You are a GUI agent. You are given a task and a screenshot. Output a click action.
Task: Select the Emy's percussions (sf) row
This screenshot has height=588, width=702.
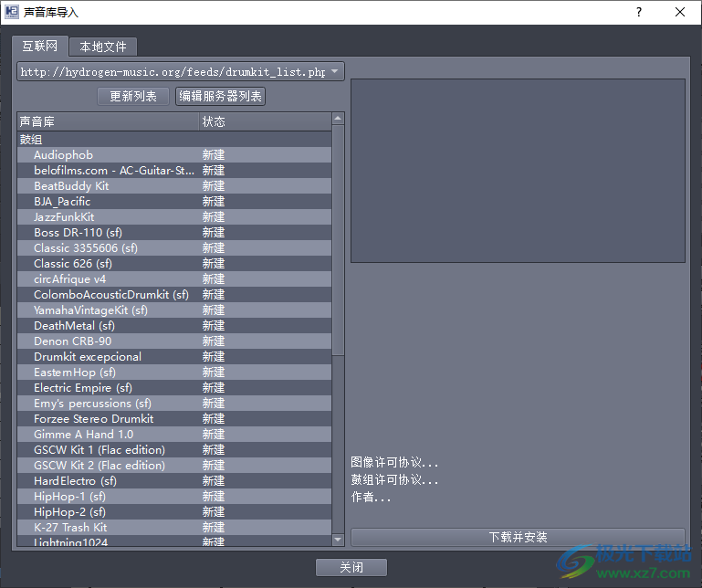174,404
